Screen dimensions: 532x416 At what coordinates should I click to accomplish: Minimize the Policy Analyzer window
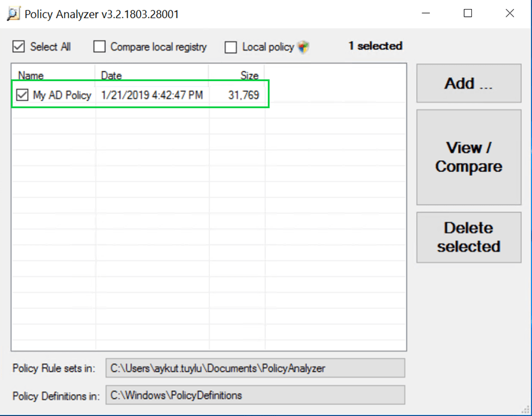427,14
